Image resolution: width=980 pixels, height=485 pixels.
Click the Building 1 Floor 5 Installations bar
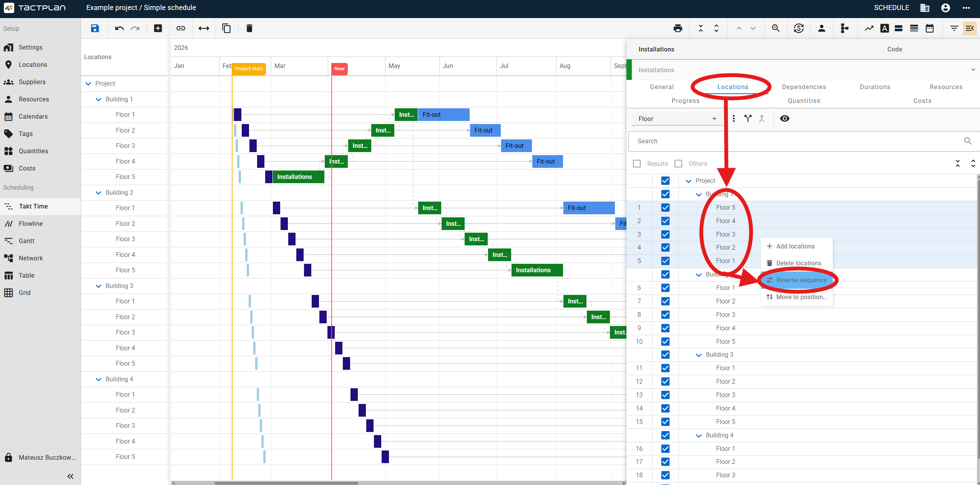click(298, 177)
